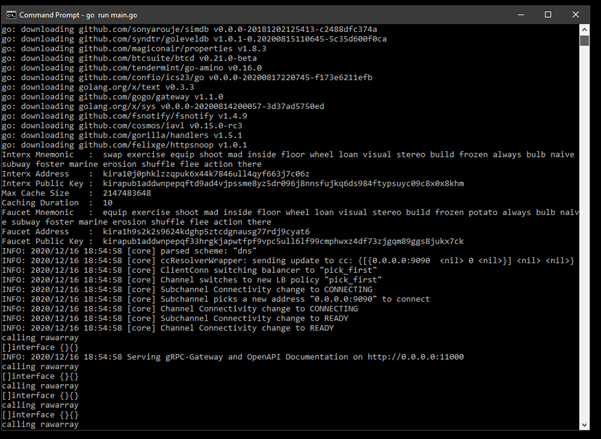Click the 'Faucet Mnemonic' line
This screenshot has width=601, height=439.
tap(290, 212)
